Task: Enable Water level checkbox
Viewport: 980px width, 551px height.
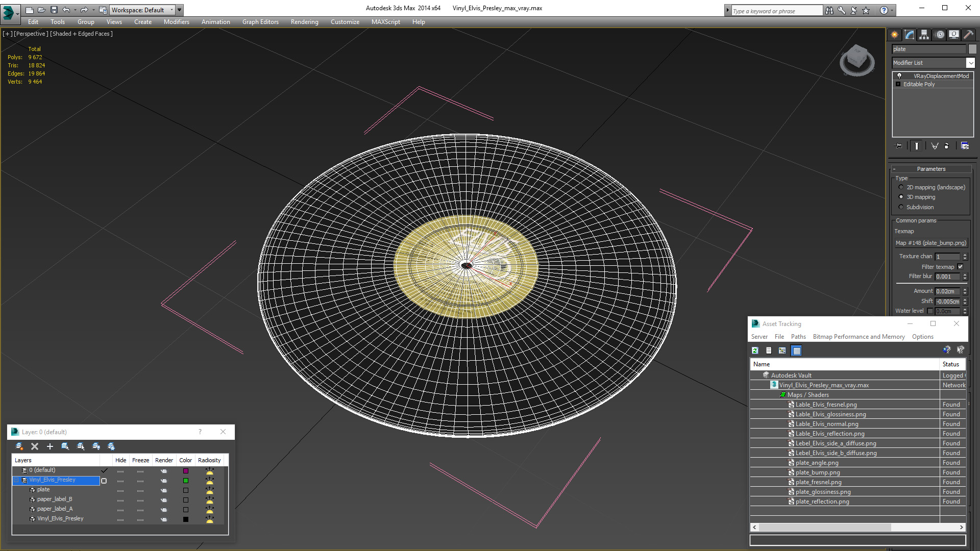Action: pos(930,311)
